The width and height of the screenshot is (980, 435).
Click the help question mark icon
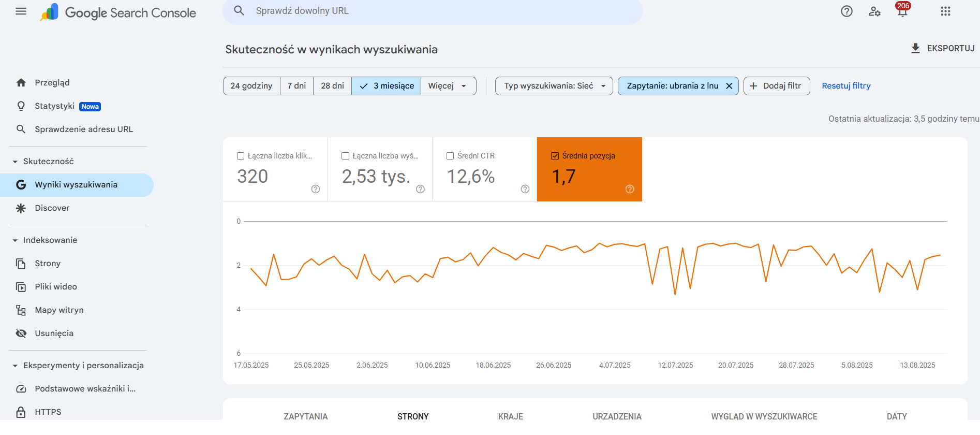pyautogui.click(x=847, y=11)
